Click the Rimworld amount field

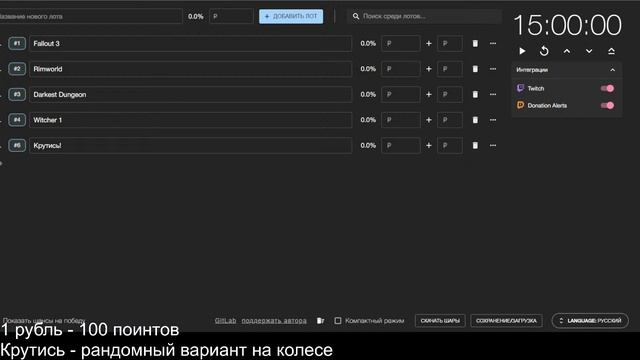click(400, 69)
